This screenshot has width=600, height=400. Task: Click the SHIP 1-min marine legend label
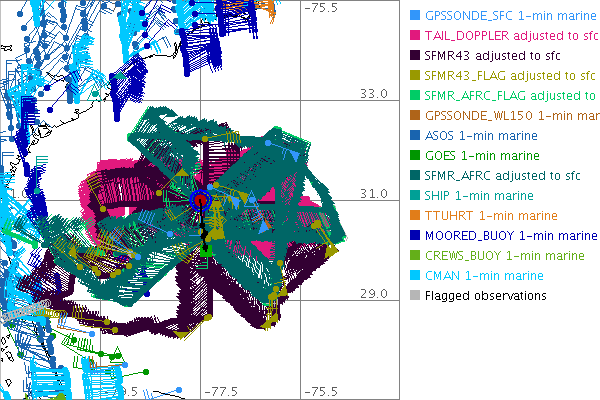(479, 196)
